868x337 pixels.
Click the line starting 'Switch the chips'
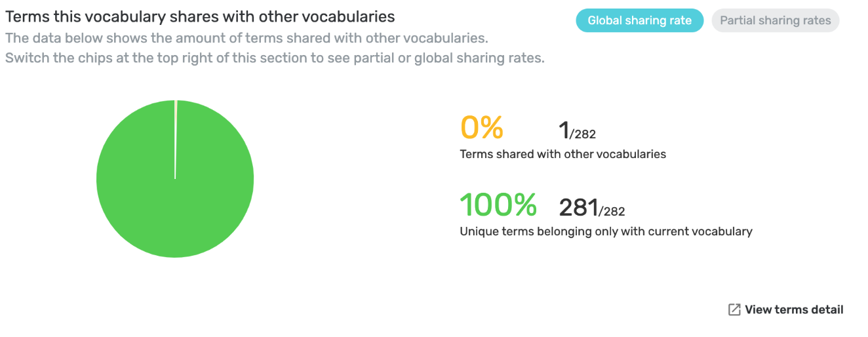[x=275, y=58]
